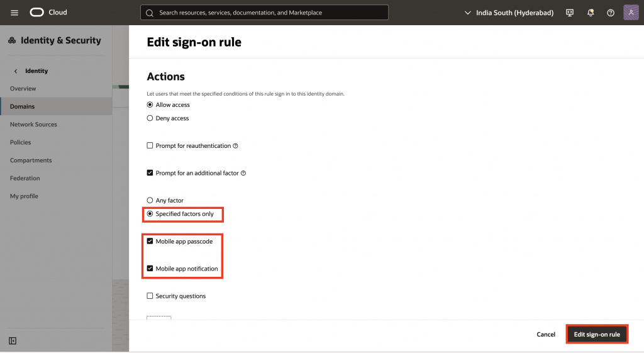Select the Any factor option

[x=150, y=201]
